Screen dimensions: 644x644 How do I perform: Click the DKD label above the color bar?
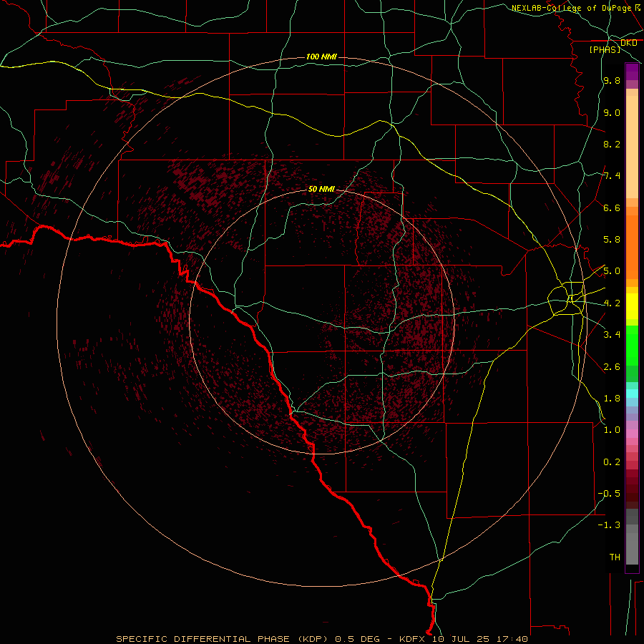pos(628,43)
